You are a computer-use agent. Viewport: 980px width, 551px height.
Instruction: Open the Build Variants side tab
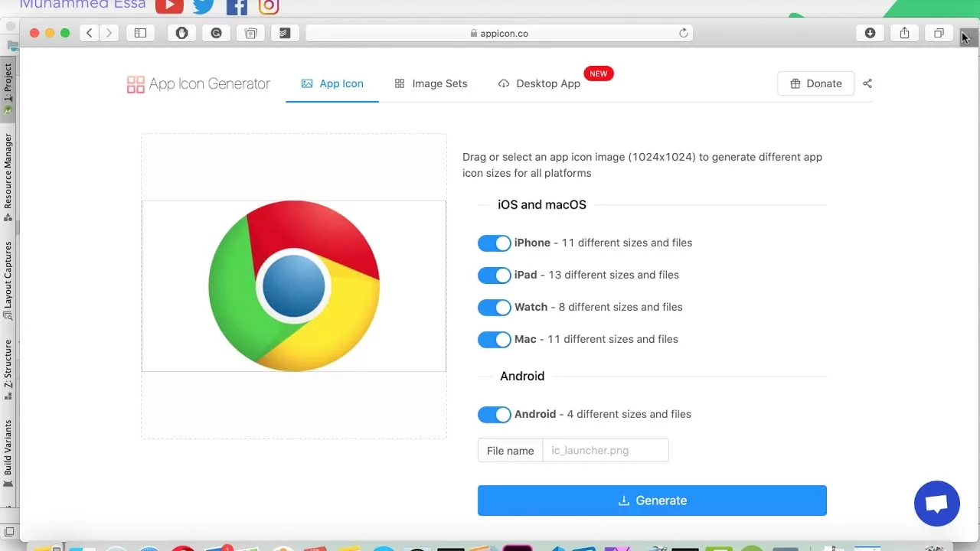(8, 452)
